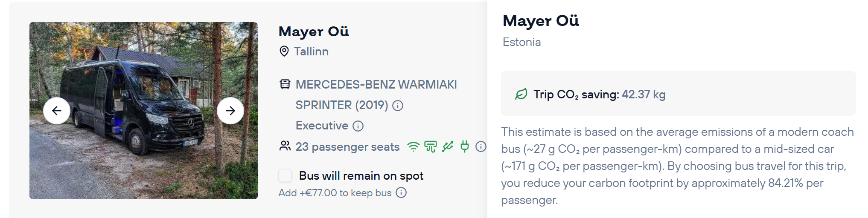Click the Tallinn location link

click(311, 52)
